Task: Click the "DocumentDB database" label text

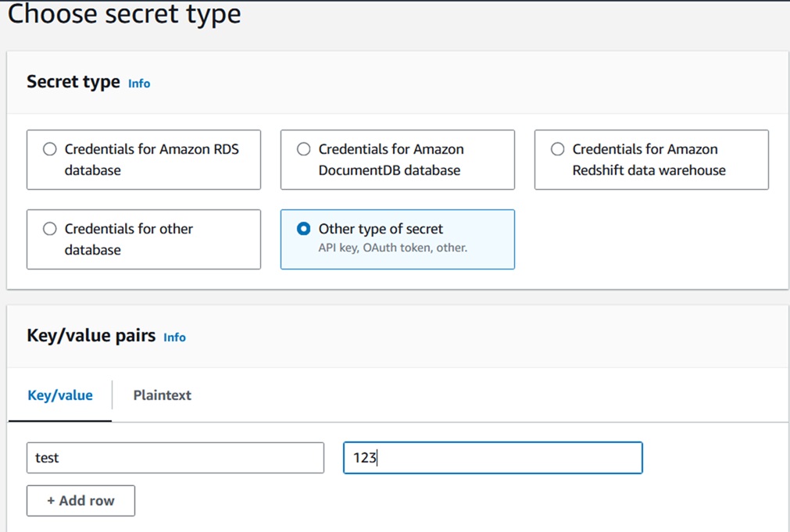Action: (389, 170)
